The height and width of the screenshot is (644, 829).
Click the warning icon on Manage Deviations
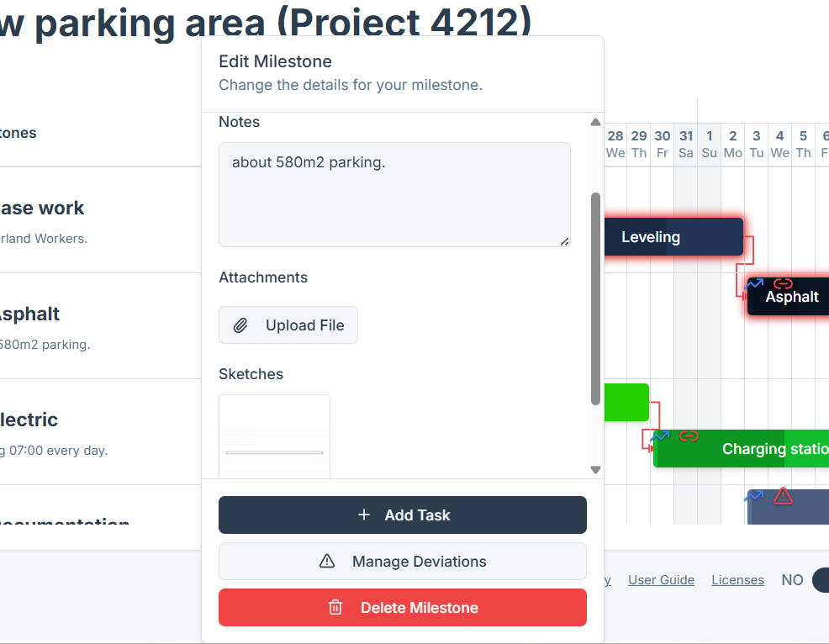[x=327, y=561]
